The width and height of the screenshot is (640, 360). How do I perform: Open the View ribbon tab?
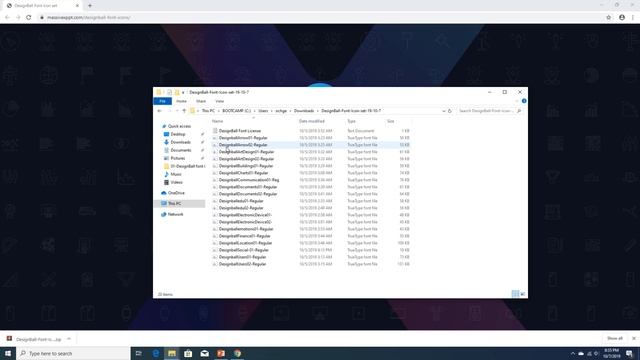[x=220, y=101]
